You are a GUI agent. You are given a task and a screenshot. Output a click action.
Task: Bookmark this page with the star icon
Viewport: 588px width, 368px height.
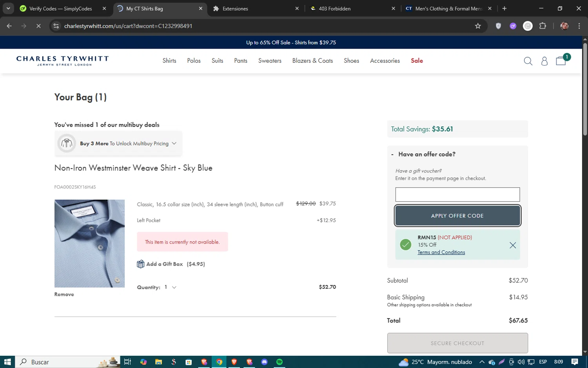(x=477, y=26)
